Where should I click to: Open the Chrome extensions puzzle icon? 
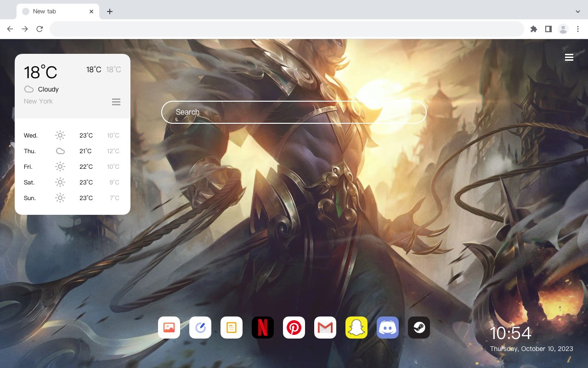533,29
